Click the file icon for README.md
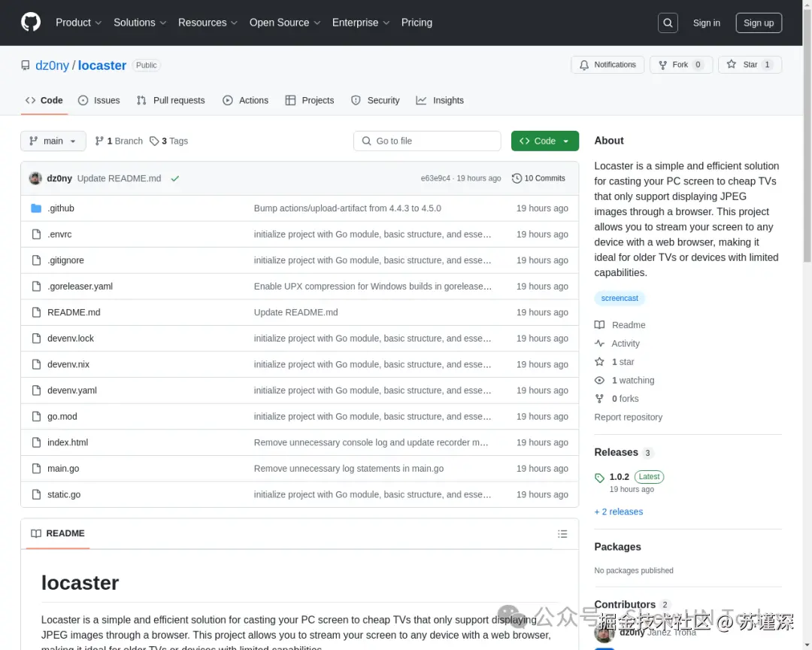The image size is (812, 650). click(x=36, y=312)
